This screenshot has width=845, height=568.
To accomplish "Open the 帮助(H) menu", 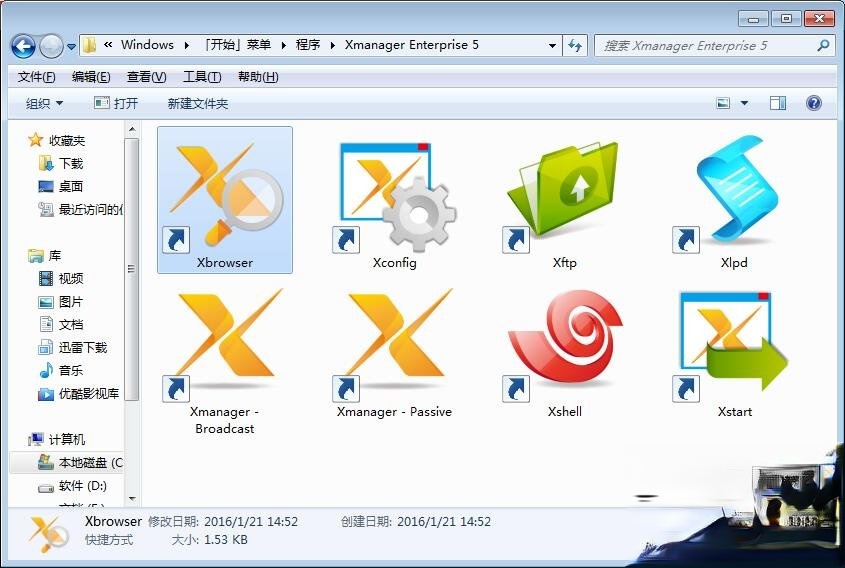I will pyautogui.click(x=258, y=77).
